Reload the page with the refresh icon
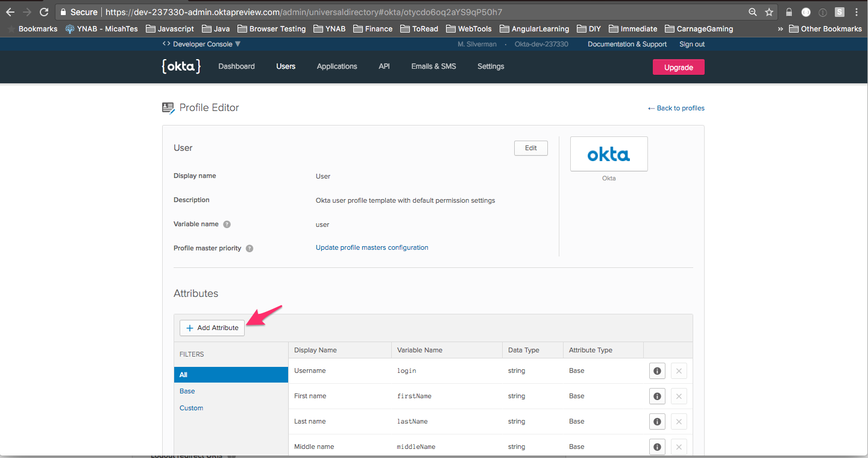868x458 pixels. [x=44, y=12]
